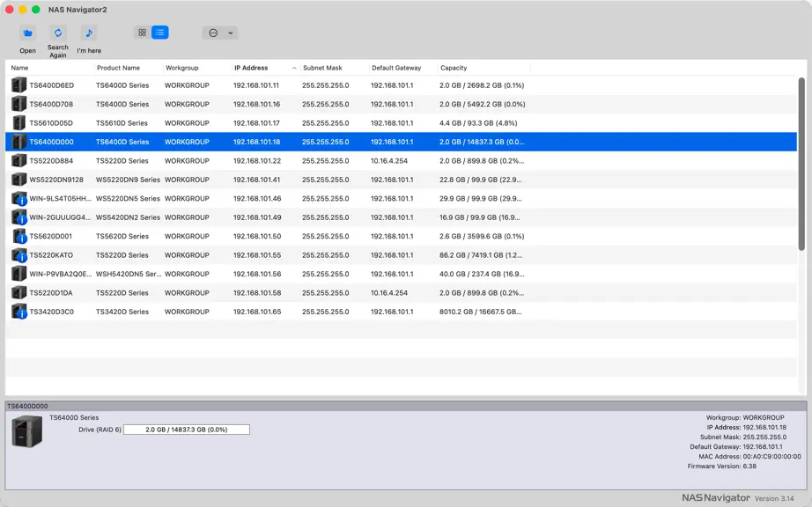Image resolution: width=812 pixels, height=507 pixels.
Task: Select the TS6400D000 device icon
Action: pos(18,142)
